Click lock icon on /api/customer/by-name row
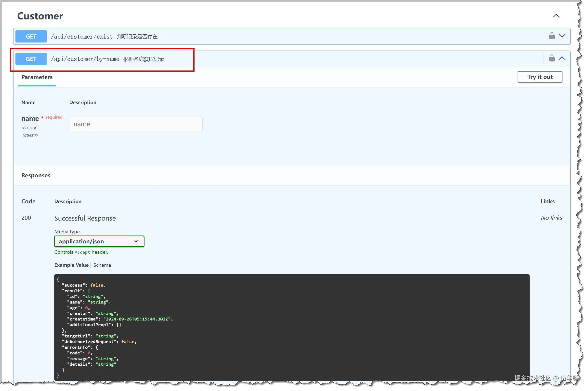Viewport: 588px width, 391px height. point(552,59)
